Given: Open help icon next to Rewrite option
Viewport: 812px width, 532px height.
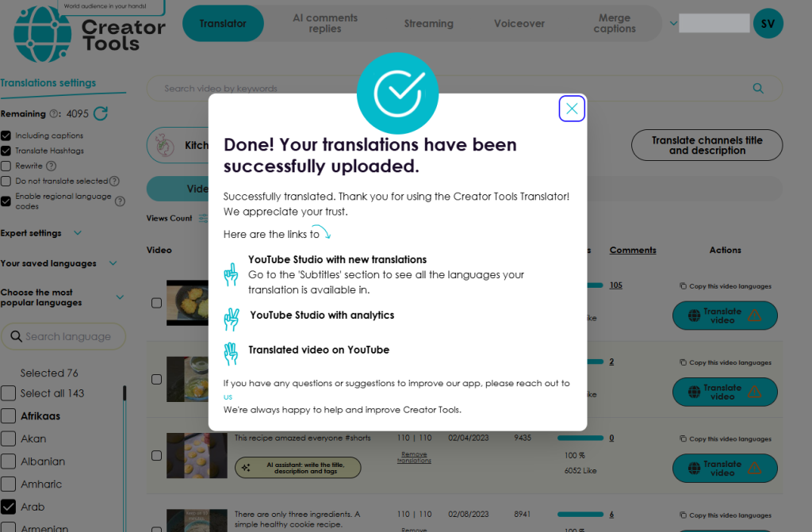Looking at the screenshot, I should click(x=51, y=166).
